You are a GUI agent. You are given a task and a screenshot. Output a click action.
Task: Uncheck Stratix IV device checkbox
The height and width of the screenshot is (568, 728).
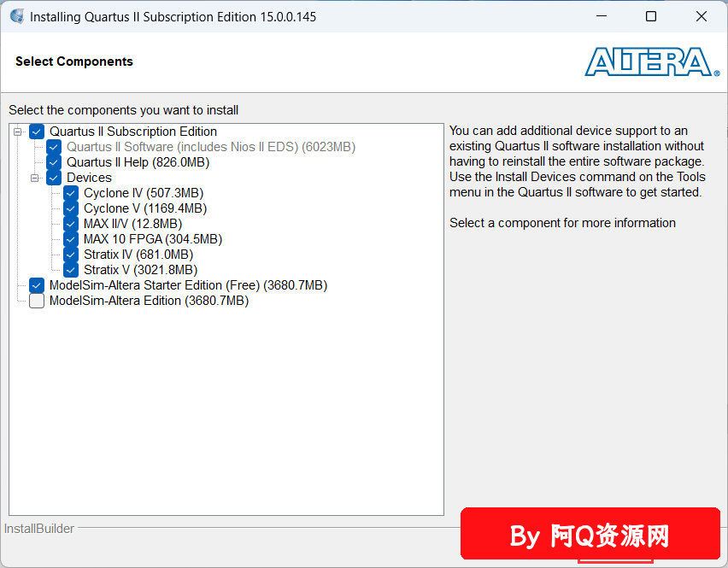[x=71, y=255]
